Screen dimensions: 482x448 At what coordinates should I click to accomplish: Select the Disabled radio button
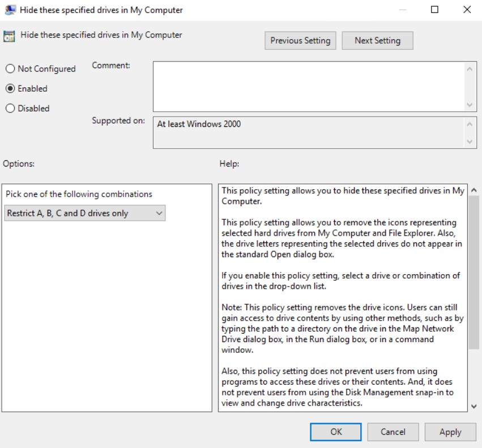[10, 108]
